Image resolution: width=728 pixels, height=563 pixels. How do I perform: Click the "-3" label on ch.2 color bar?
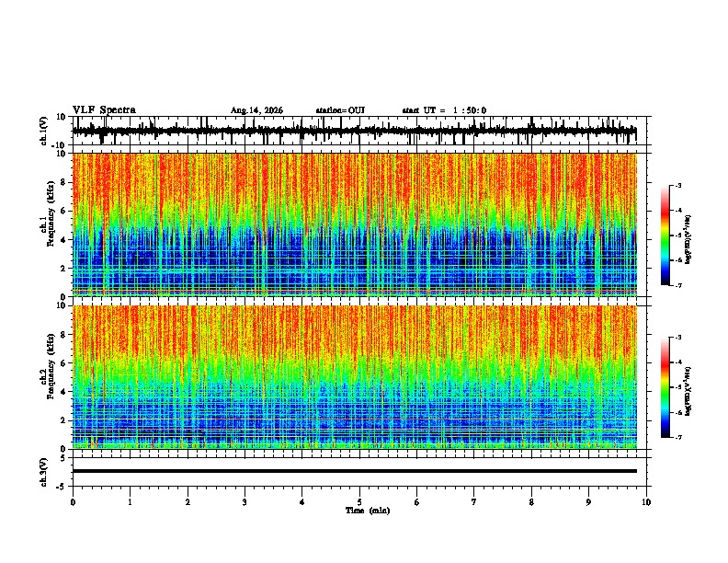click(x=677, y=338)
